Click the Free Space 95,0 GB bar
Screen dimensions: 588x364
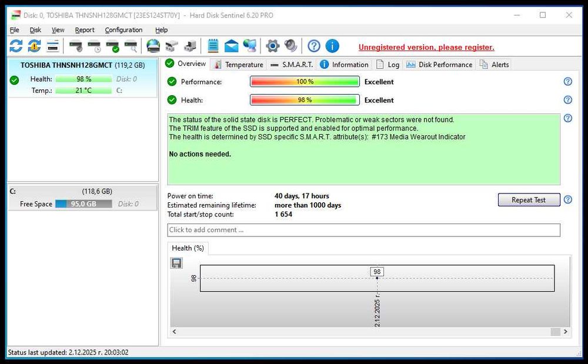point(83,204)
